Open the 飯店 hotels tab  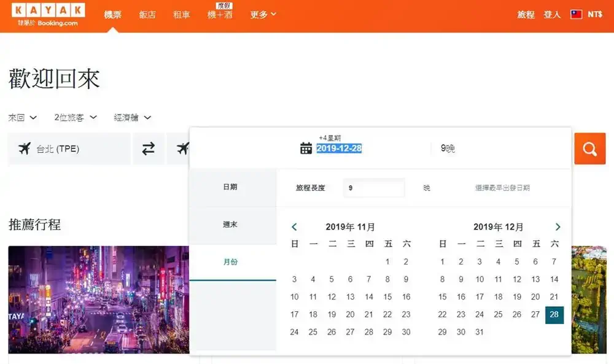point(147,15)
